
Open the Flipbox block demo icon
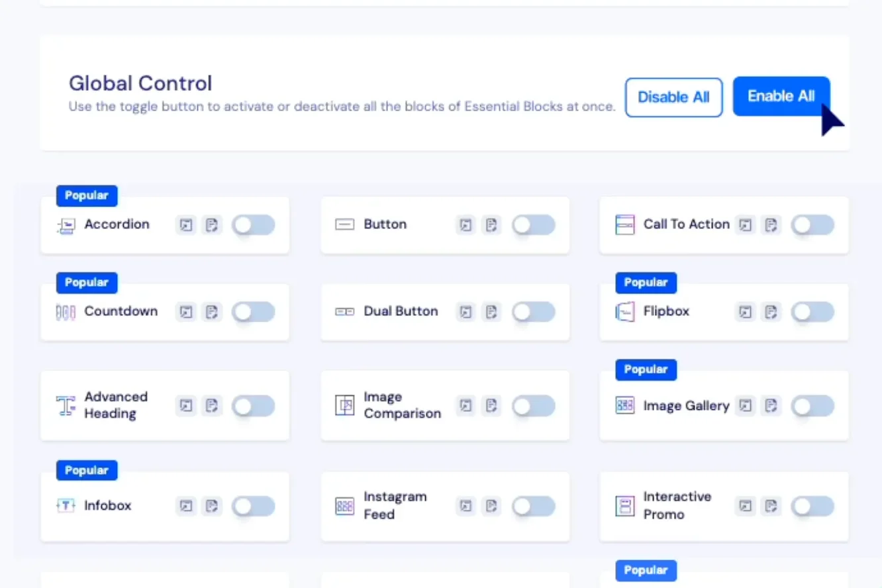pyautogui.click(x=746, y=312)
